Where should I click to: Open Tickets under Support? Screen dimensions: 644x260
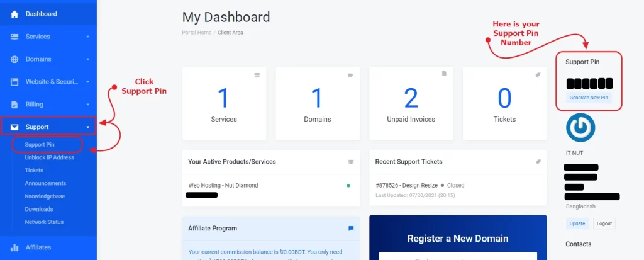click(34, 171)
